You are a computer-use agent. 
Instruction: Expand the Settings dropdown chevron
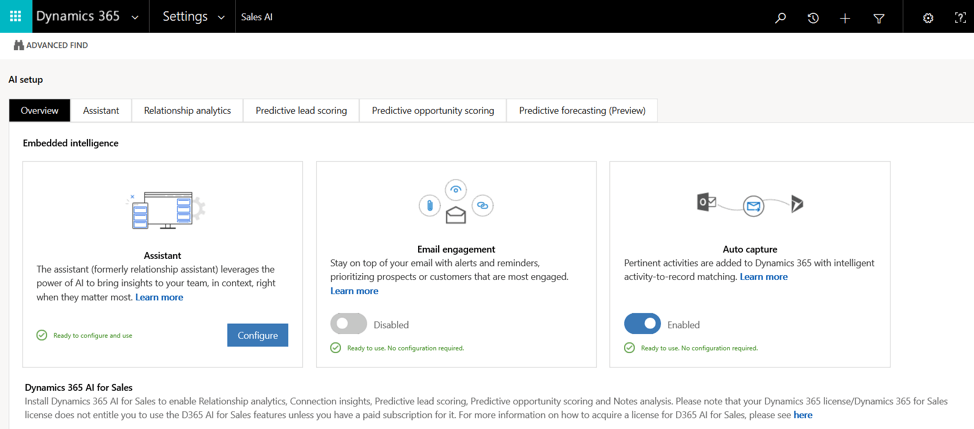click(222, 17)
